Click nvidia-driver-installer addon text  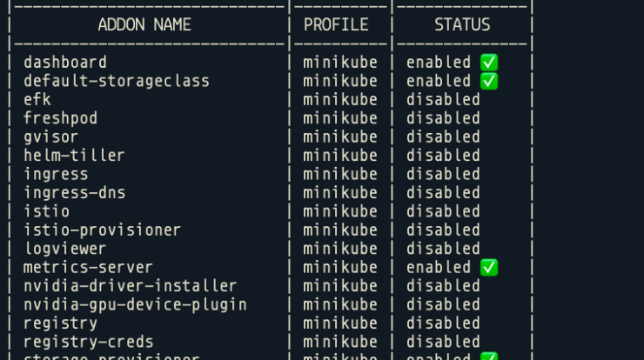(131, 286)
